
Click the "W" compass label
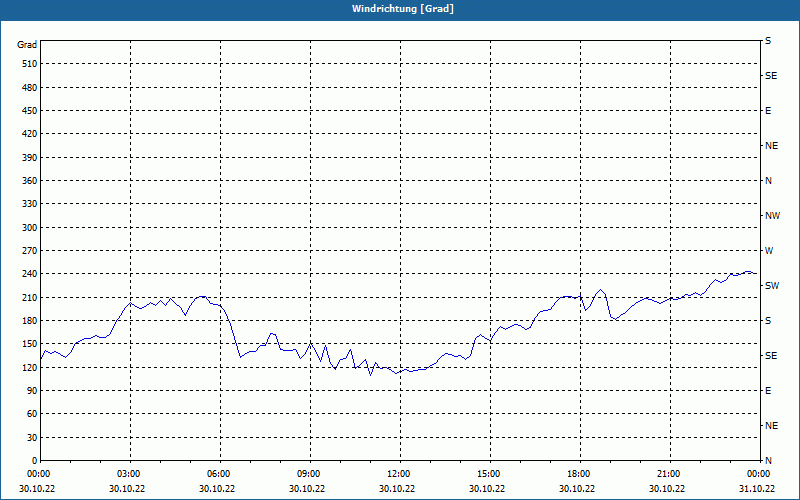769,251
